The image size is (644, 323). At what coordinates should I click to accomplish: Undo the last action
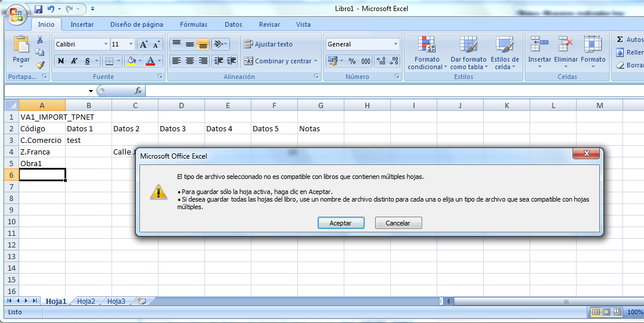51,9
